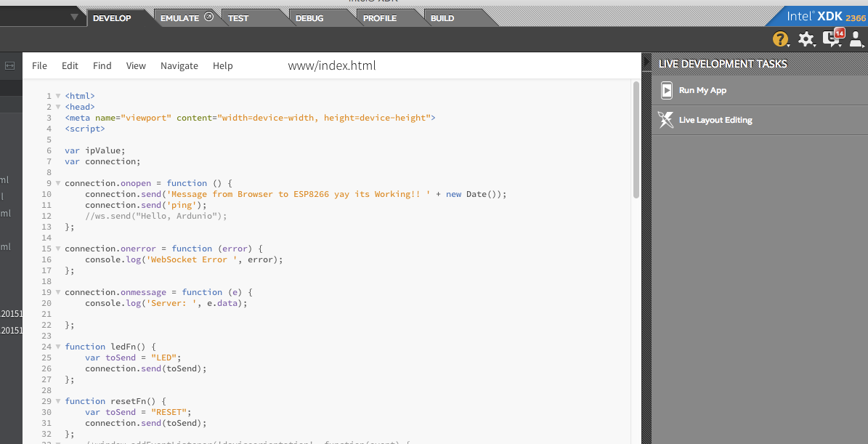Fold the ledFn function on line 24
Image resolution: width=868 pixels, height=444 pixels.
(x=57, y=347)
